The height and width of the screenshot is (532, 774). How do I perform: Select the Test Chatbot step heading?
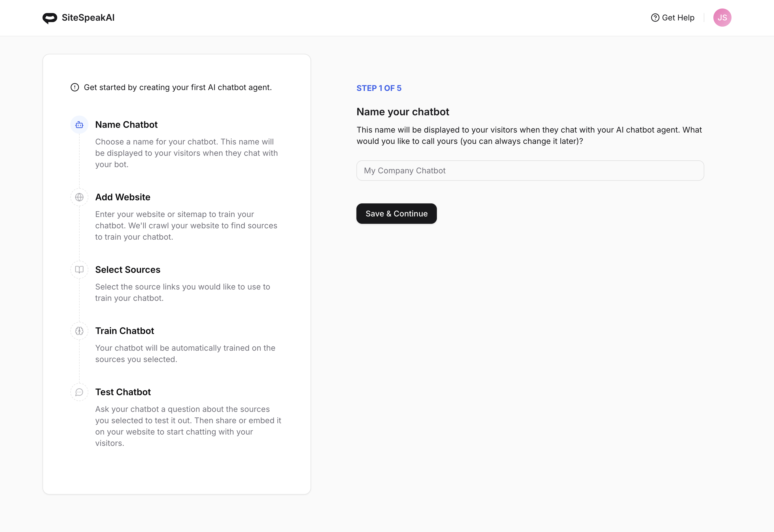[123, 392]
